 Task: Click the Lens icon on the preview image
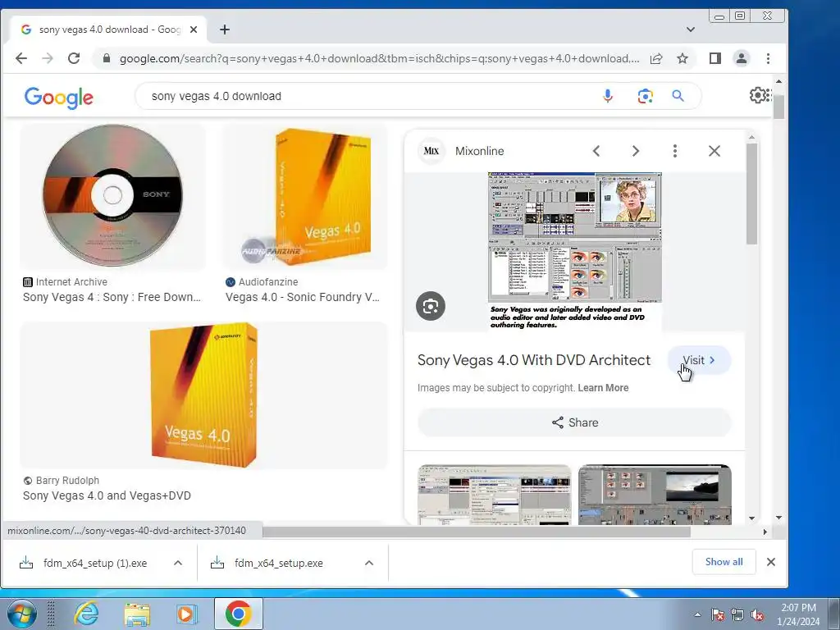431,306
